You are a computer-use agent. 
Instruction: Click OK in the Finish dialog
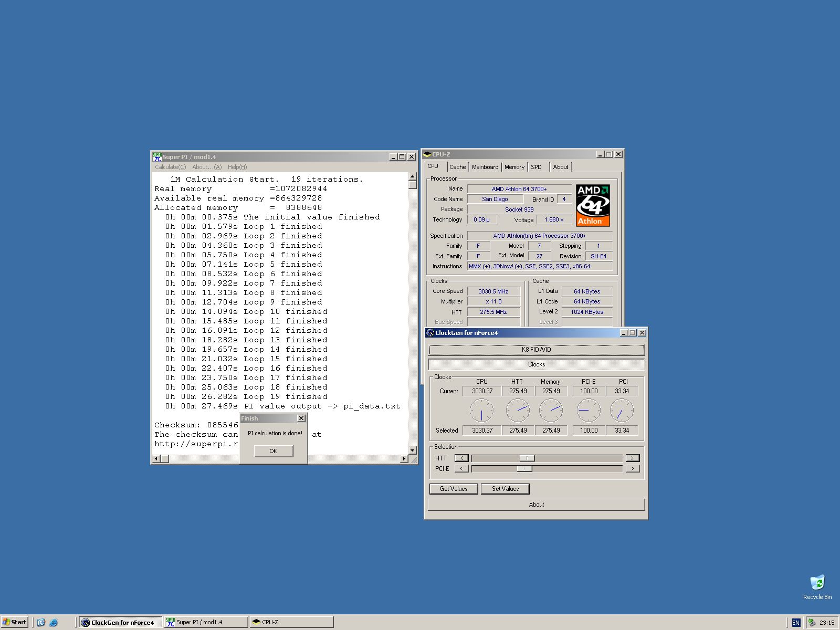[274, 451]
